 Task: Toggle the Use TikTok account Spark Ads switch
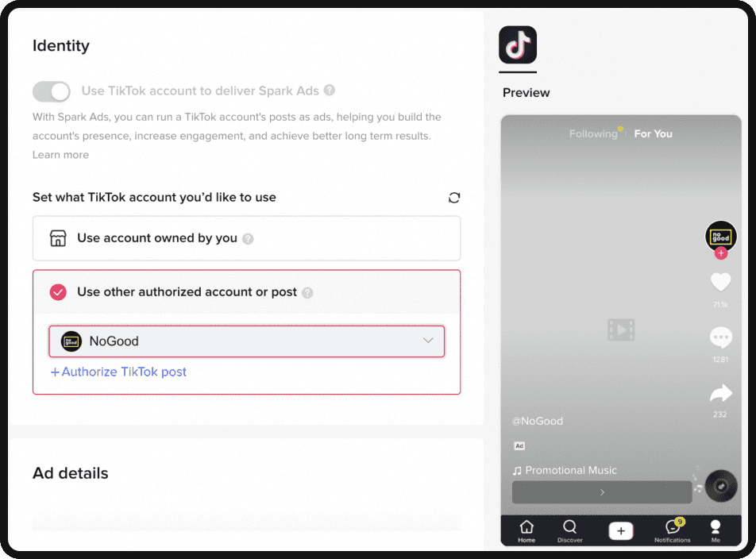[x=52, y=91]
